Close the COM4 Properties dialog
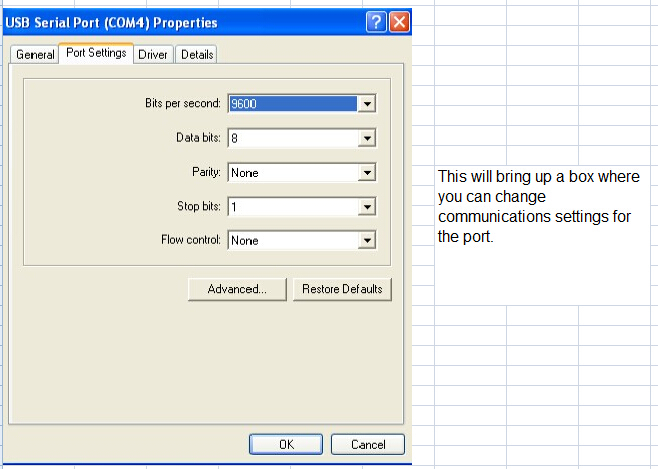The width and height of the screenshot is (658, 469). click(x=399, y=22)
